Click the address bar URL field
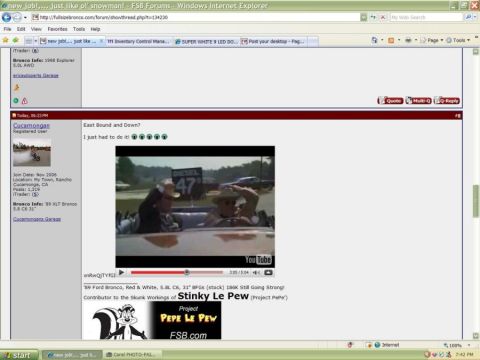 195,17
